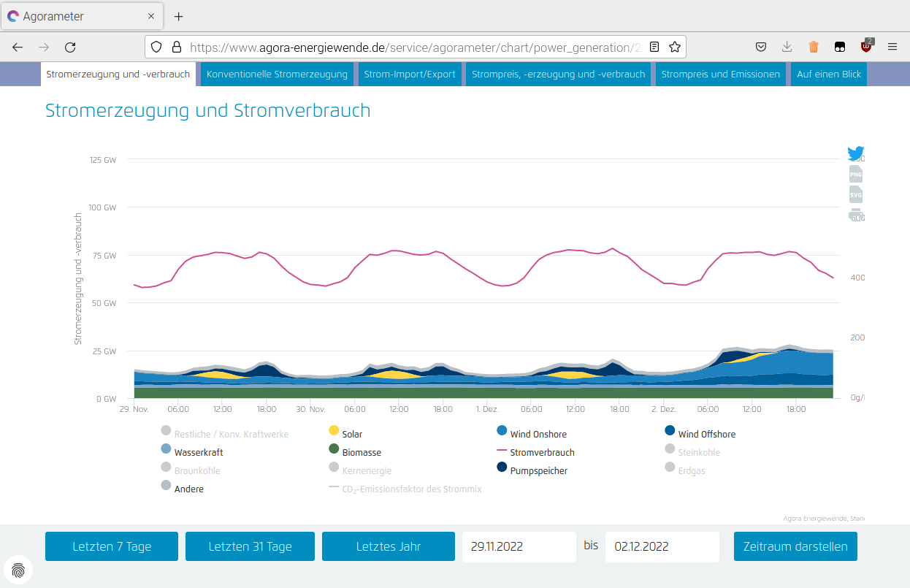Download chart as PNG icon
910x588 pixels.
coord(855,175)
